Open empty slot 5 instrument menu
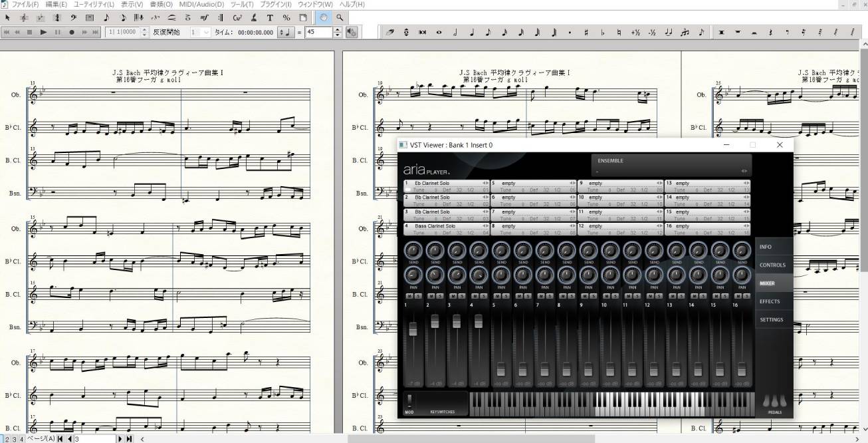868x443 pixels. 533,183
